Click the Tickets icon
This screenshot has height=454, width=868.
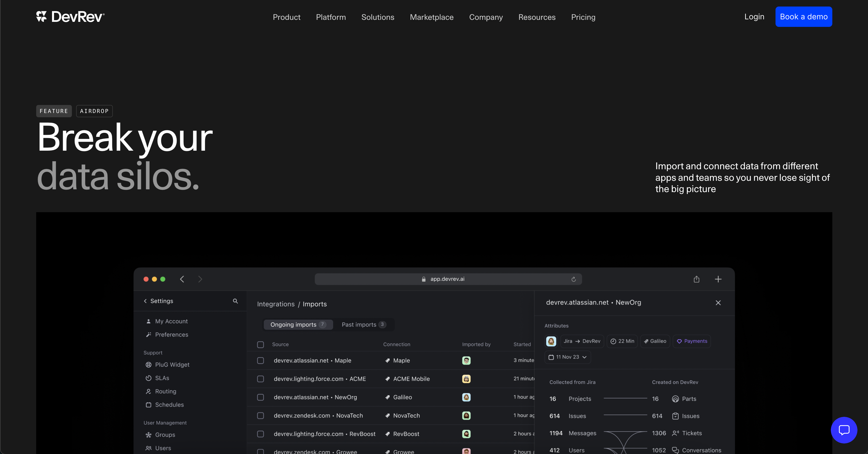pyautogui.click(x=675, y=433)
